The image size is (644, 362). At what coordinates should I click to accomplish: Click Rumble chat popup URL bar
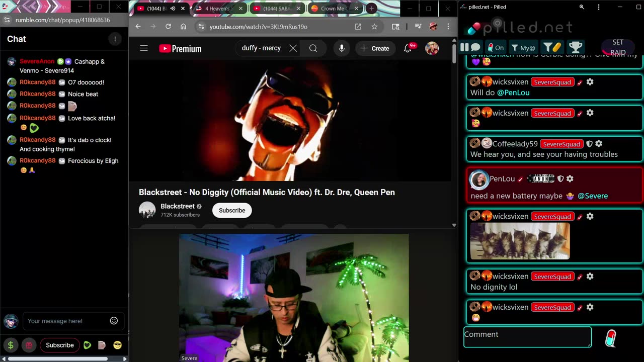click(x=63, y=20)
